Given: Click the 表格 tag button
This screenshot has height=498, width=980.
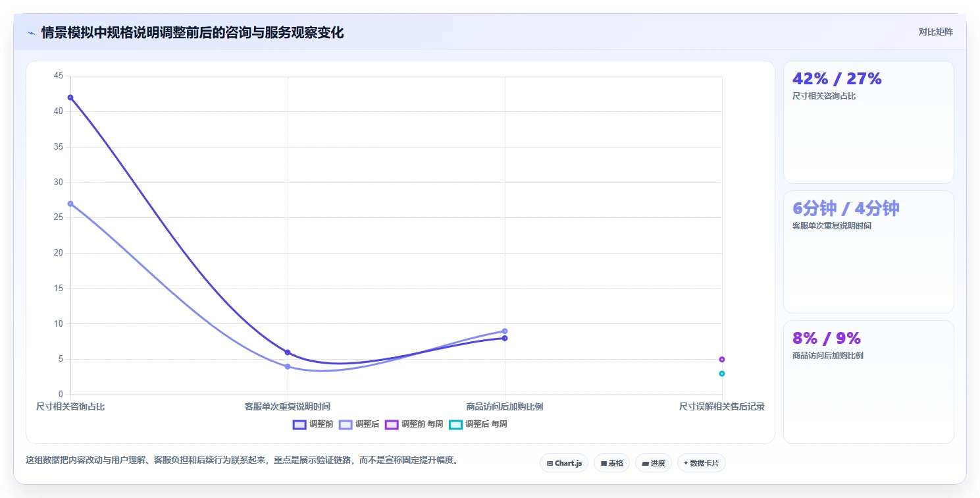Looking at the screenshot, I should coord(611,463).
